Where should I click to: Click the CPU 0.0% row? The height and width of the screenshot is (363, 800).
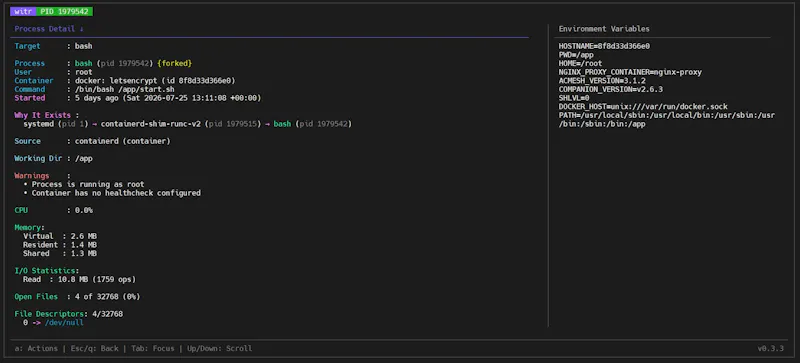pyautogui.click(x=54, y=210)
